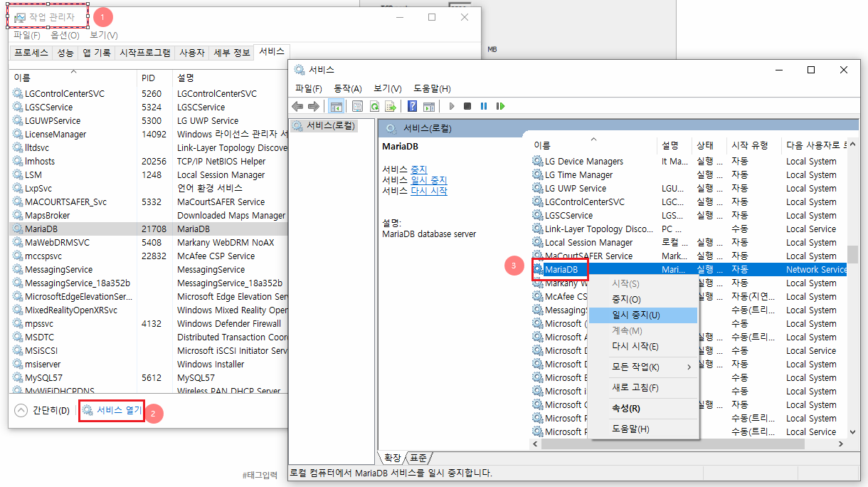868x487 pixels.
Task: Click the blue Help question-mark icon
Action: pos(412,106)
